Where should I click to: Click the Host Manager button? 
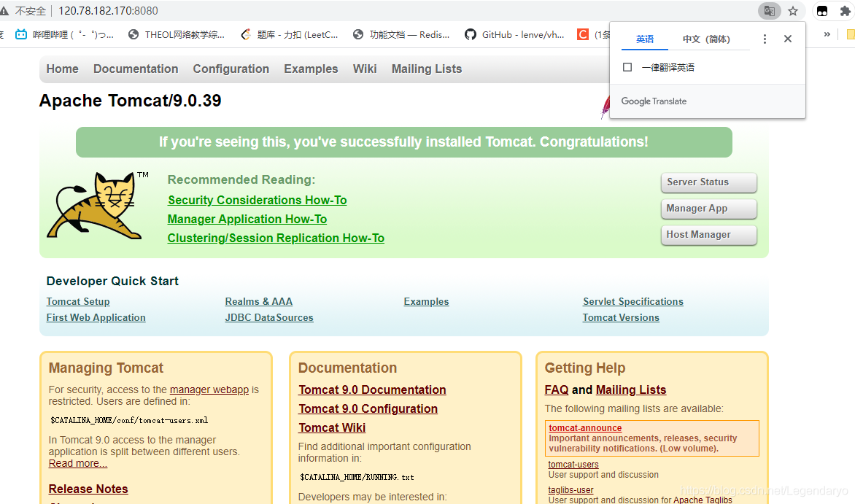(709, 235)
